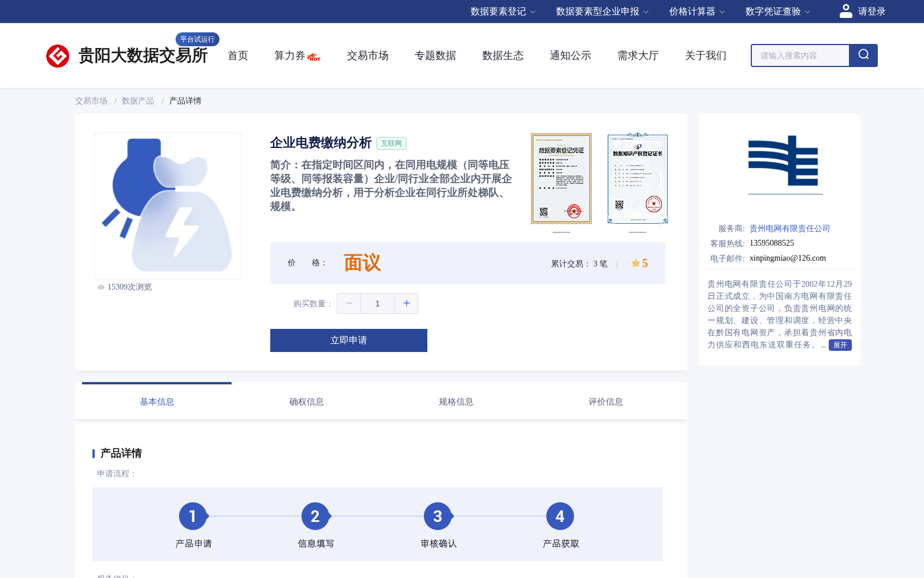Open the 数据要素登记凭证 certificate thumbnail

point(561,179)
